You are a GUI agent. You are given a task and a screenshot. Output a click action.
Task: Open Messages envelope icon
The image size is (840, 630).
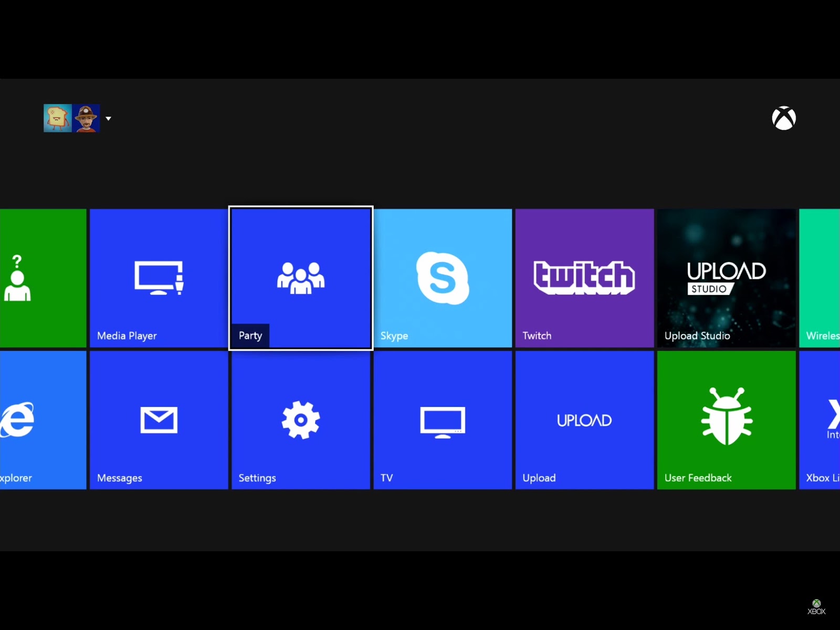159,420
